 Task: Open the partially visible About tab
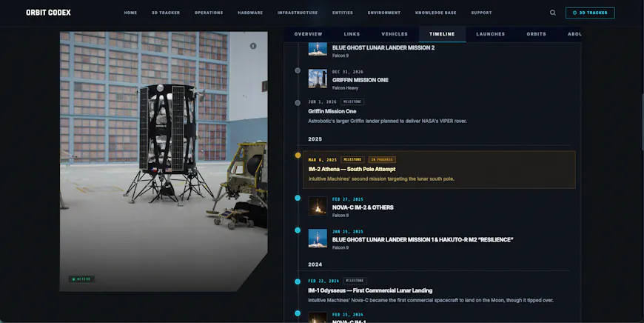pyautogui.click(x=574, y=34)
